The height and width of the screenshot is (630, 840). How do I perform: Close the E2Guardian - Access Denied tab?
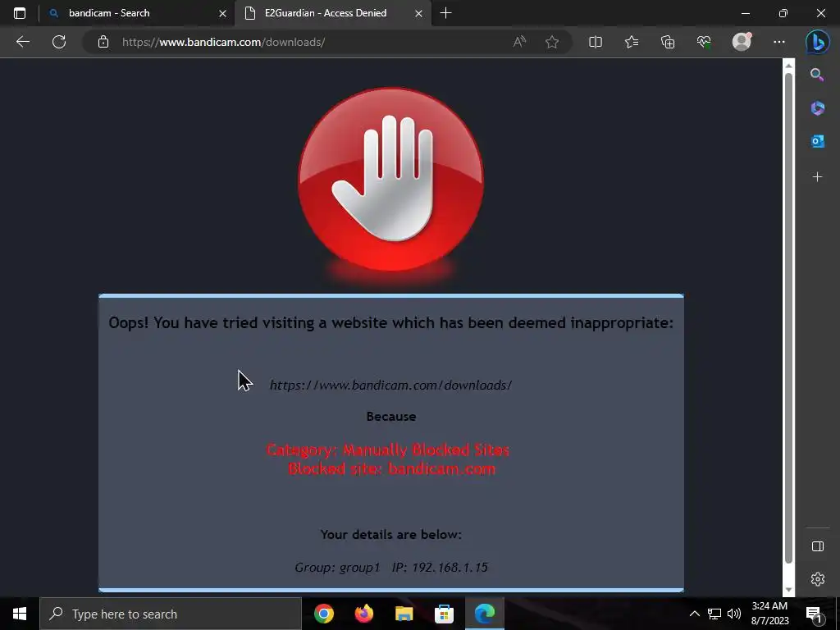pyautogui.click(x=419, y=13)
